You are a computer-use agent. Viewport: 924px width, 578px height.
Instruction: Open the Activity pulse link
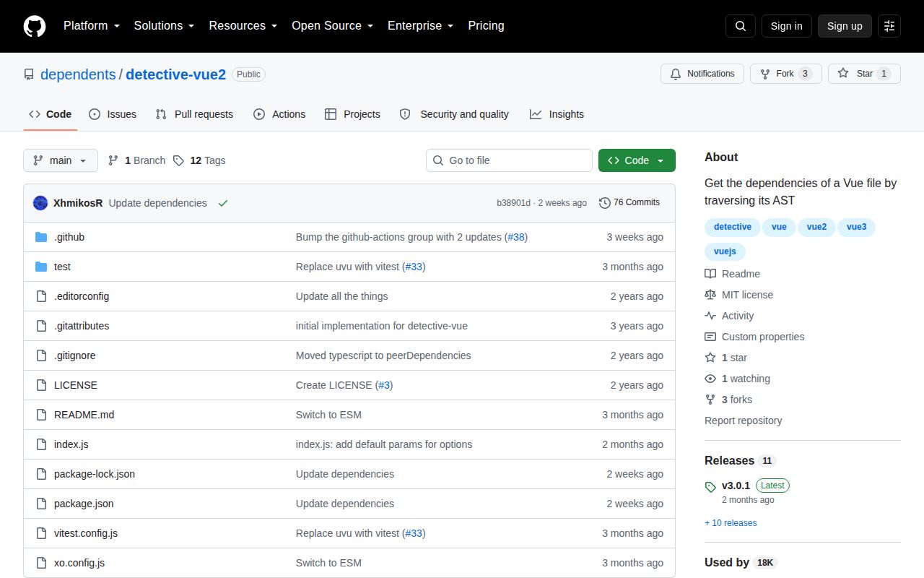729,316
